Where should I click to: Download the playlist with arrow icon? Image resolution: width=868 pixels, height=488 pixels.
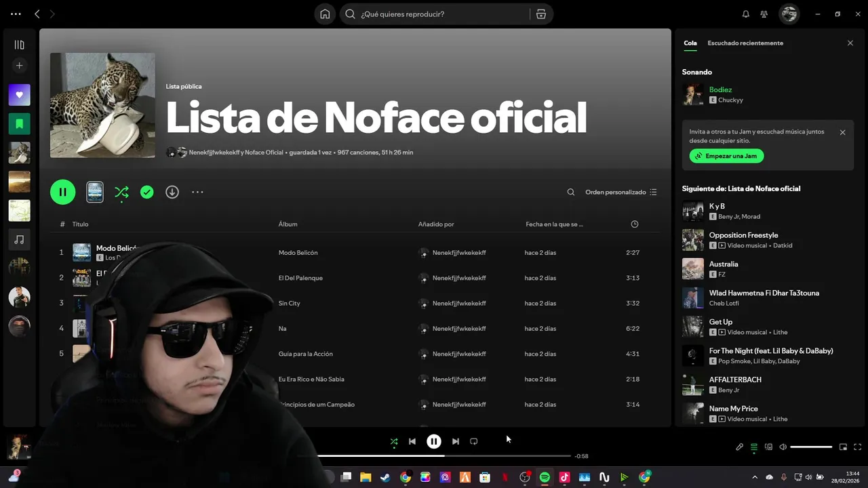point(172,192)
